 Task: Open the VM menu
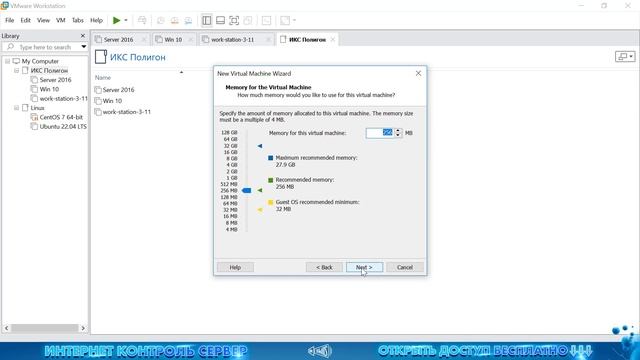pos(61,20)
